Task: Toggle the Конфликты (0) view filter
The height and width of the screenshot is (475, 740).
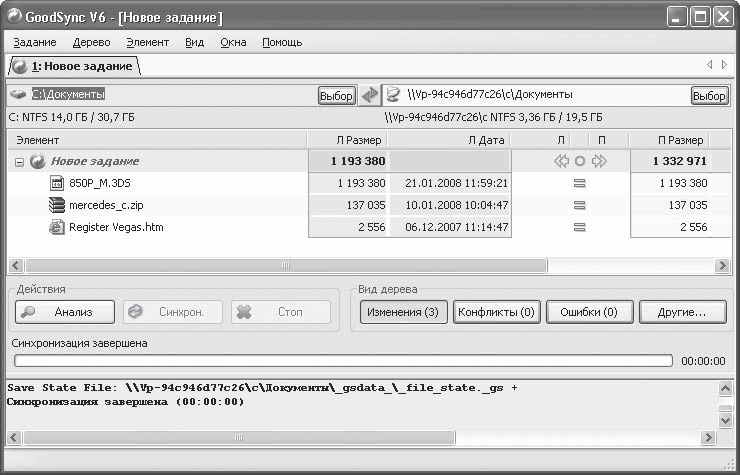Action: [496, 312]
